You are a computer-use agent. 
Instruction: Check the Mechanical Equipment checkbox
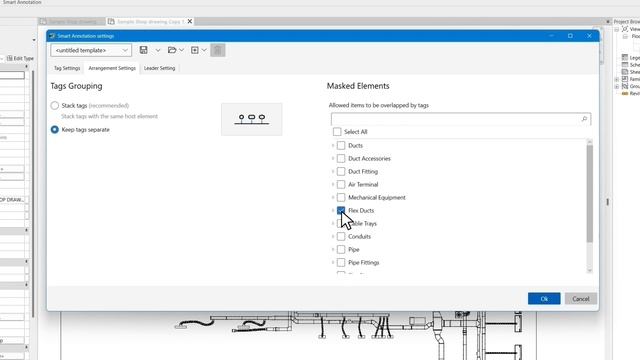[341, 198]
